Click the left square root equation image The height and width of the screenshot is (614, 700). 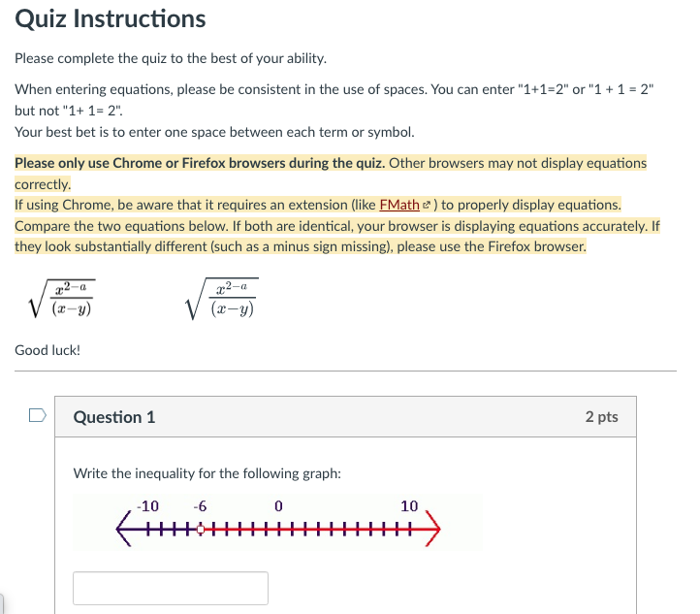click(x=61, y=298)
